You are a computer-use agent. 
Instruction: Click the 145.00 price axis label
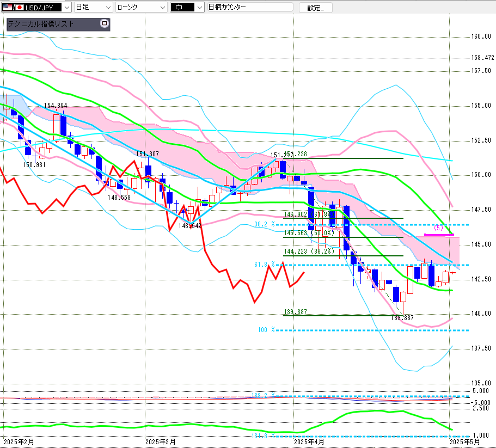coord(481,244)
